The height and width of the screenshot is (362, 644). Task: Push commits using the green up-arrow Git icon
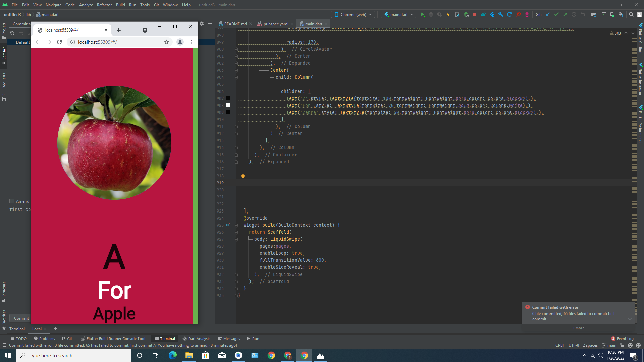pos(566,14)
